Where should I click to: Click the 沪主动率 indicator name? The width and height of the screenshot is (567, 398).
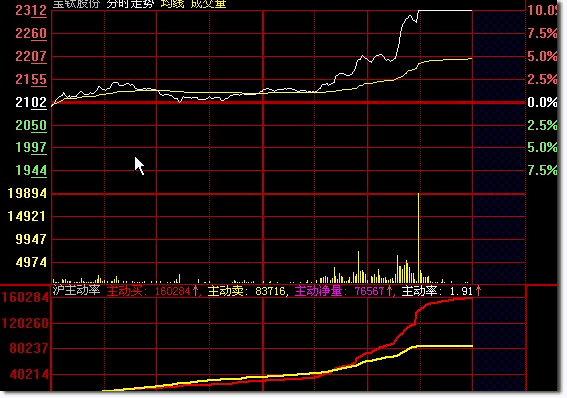pyautogui.click(x=76, y=290)
